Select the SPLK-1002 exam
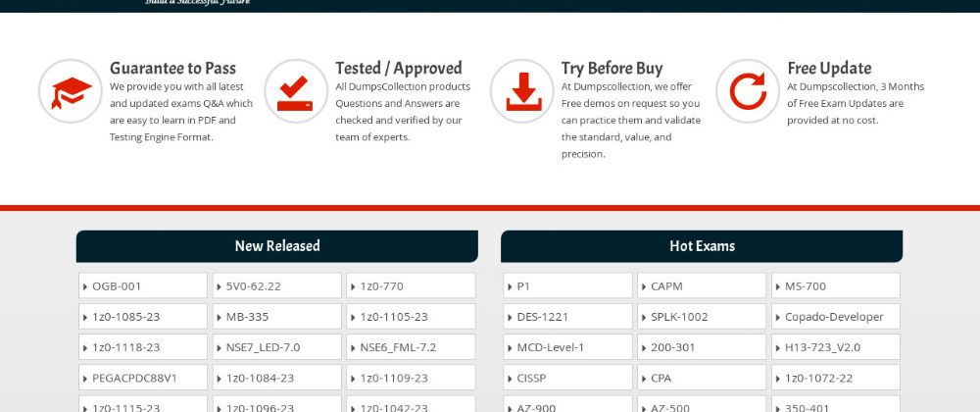This screenshot has height=412, width=980. click(x=679, y=317)
